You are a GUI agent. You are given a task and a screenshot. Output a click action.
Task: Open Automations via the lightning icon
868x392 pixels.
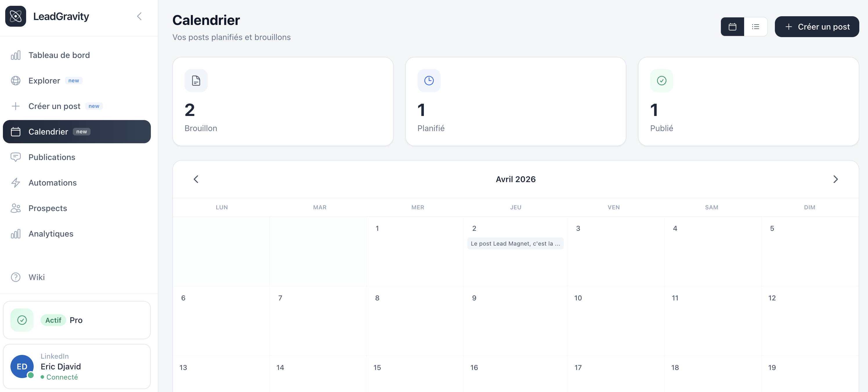pyautogui.click(x=15, y=183)
